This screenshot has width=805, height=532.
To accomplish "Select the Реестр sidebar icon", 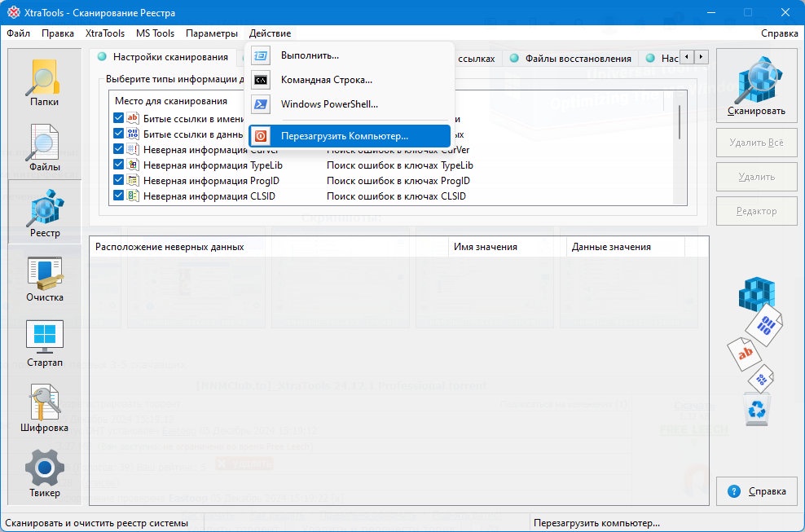I will pyautogui.click(x=44, y=213).
